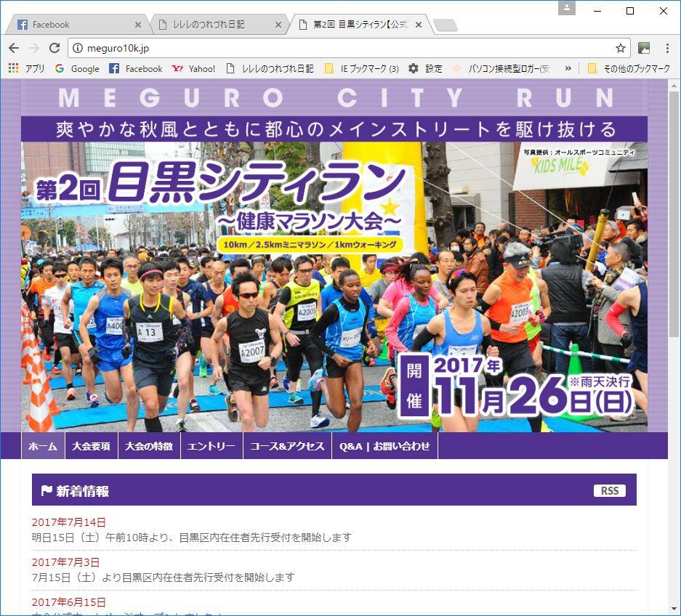The image size is (681, 616).
Task: Close the レレレのつれづれ日記 tab
Action: [278, 25]
